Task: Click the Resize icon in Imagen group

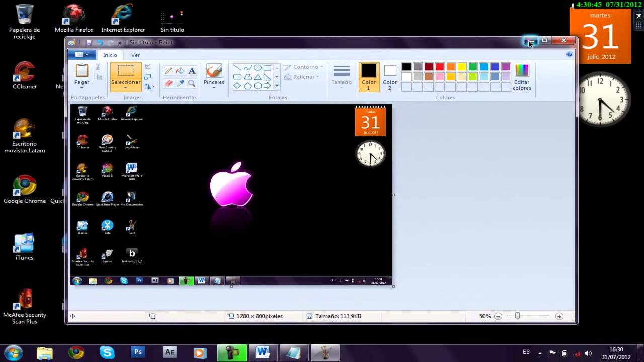Action: [x=147, y=77]
